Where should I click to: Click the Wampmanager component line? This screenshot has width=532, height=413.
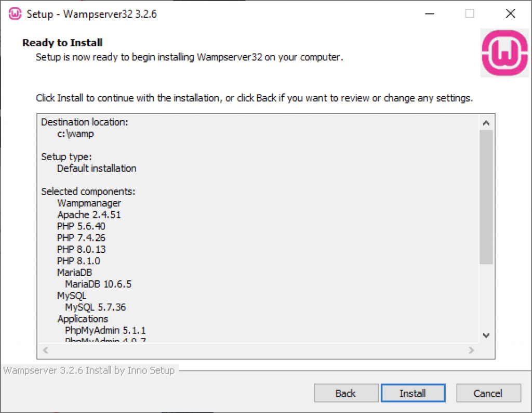click(89, 203)
